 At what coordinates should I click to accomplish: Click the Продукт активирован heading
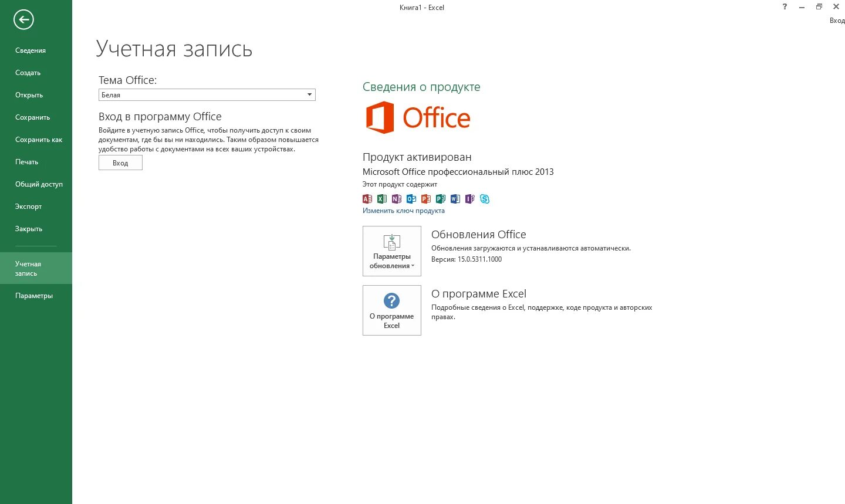click(417, 157)
